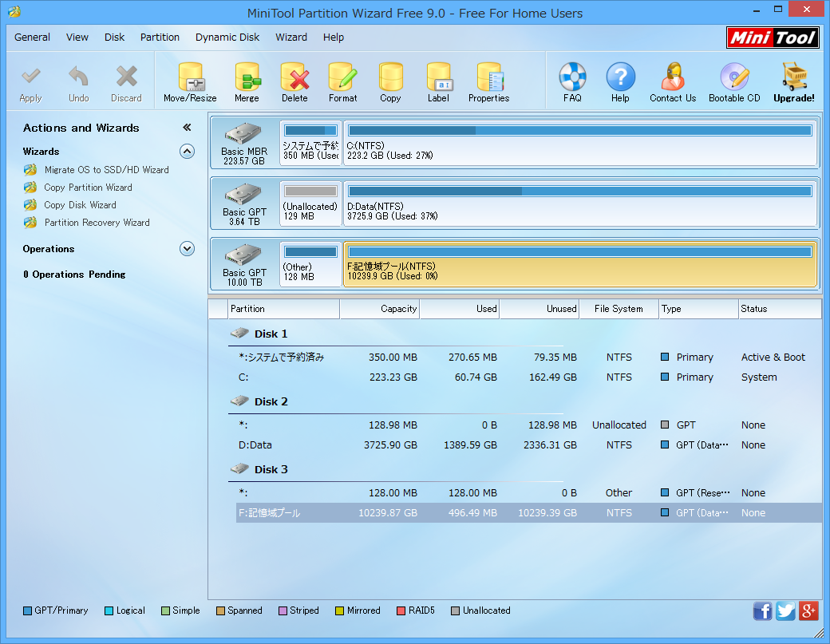Select the C: 223.23 GB partition row

pyautogui.click(x=529, y=377)
